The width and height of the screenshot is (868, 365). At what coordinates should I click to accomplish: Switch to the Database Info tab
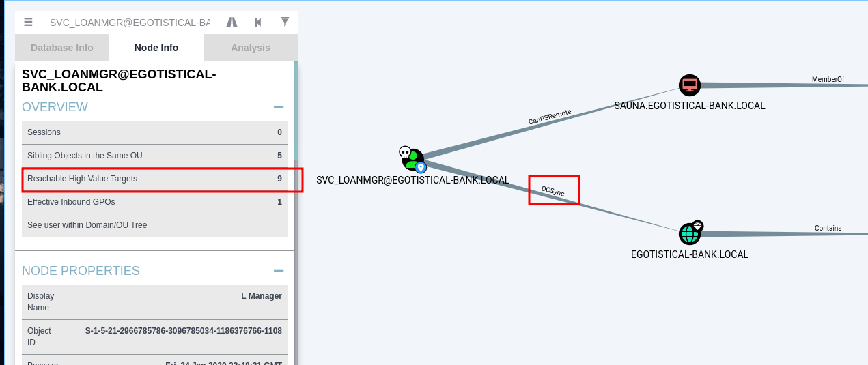click(x=62, y=48)
